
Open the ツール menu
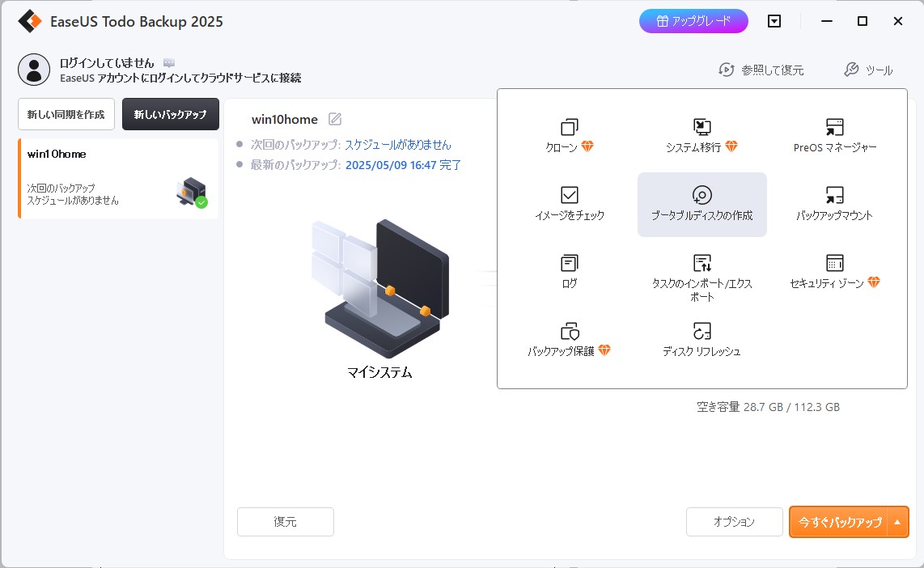pyautogui.click(x=869, y=70)
